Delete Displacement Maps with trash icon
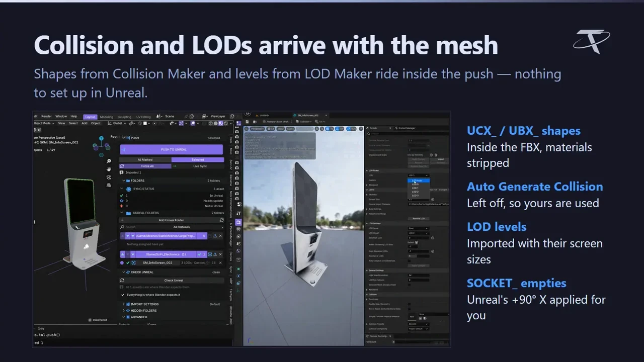Screen dimensions: 644x362 coord(436,155)
